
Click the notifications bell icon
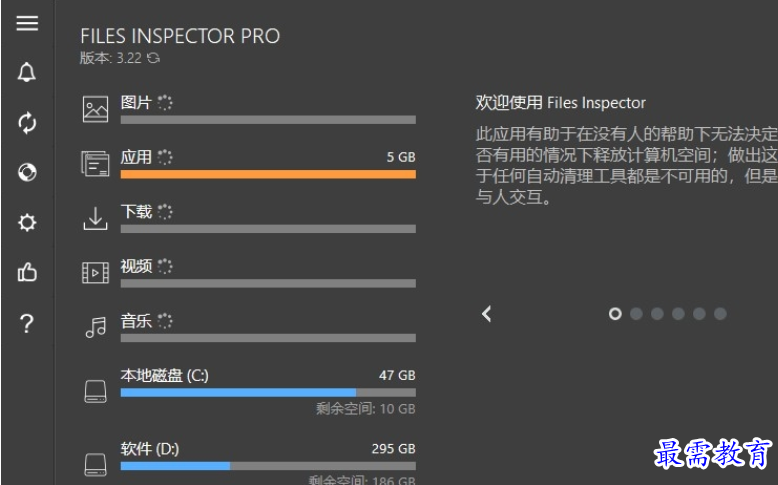click(27, 72)
